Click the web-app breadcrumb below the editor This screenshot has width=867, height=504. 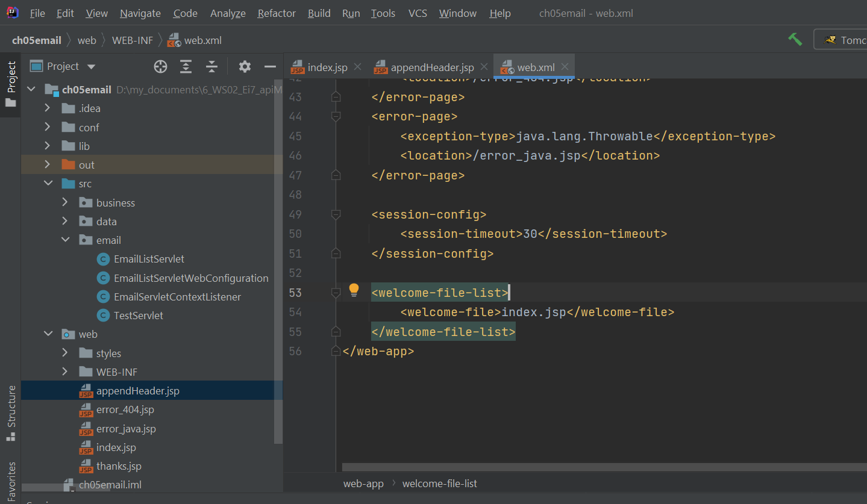pyautogui.click(x=363, y=483)
